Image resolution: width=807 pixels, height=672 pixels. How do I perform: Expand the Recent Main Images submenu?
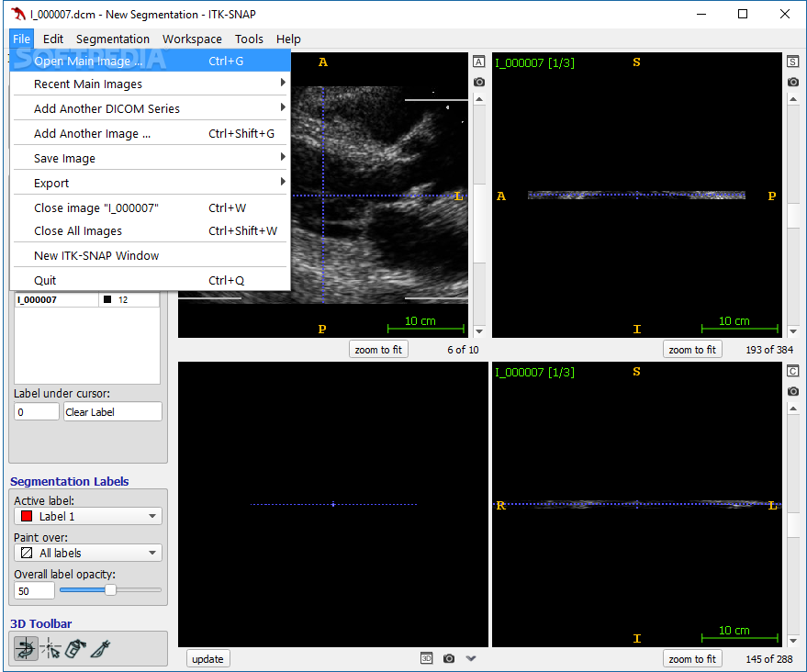click(x=150, y=84)
